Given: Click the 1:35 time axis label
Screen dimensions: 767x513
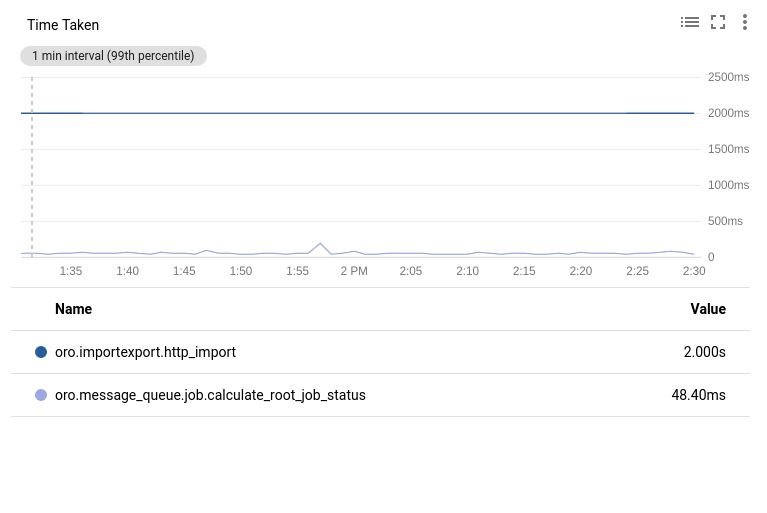Looking at the screenshot, I should tap(71, 271).
